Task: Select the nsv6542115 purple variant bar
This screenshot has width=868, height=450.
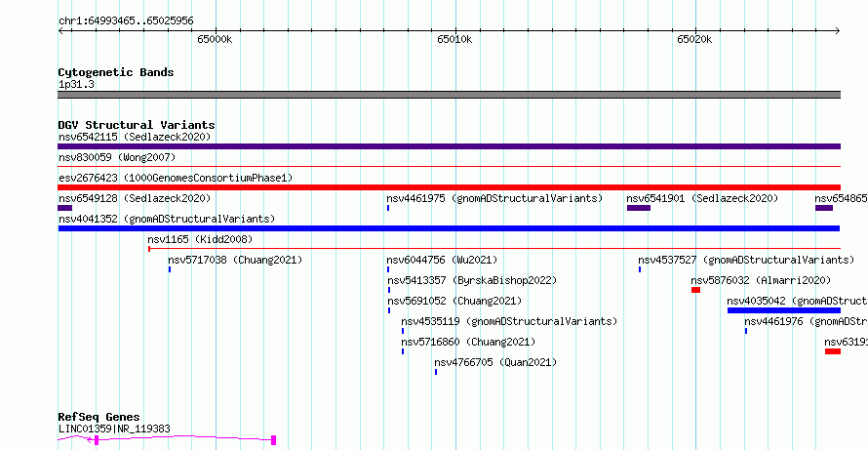Action: 449,146
